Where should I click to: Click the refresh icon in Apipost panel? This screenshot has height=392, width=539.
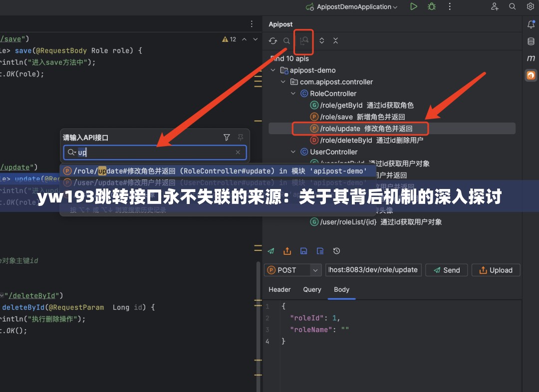[272, 40]
